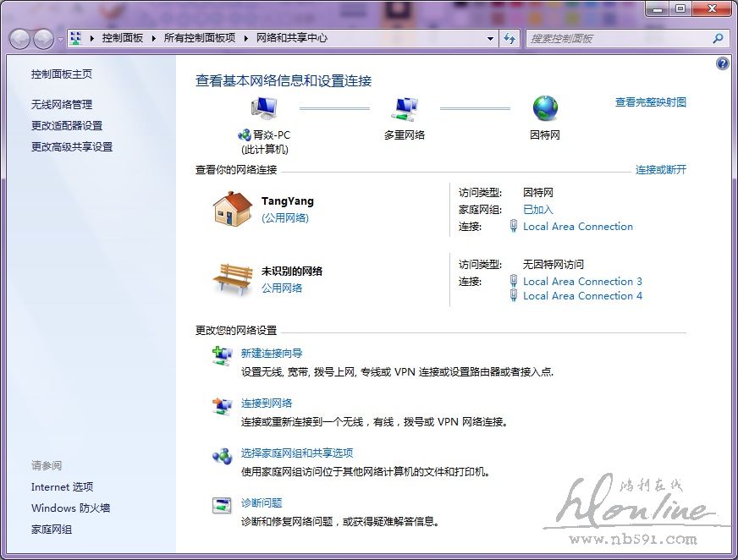
Task: Open Local Area Connection 3 link
Action: click(582, 281)
